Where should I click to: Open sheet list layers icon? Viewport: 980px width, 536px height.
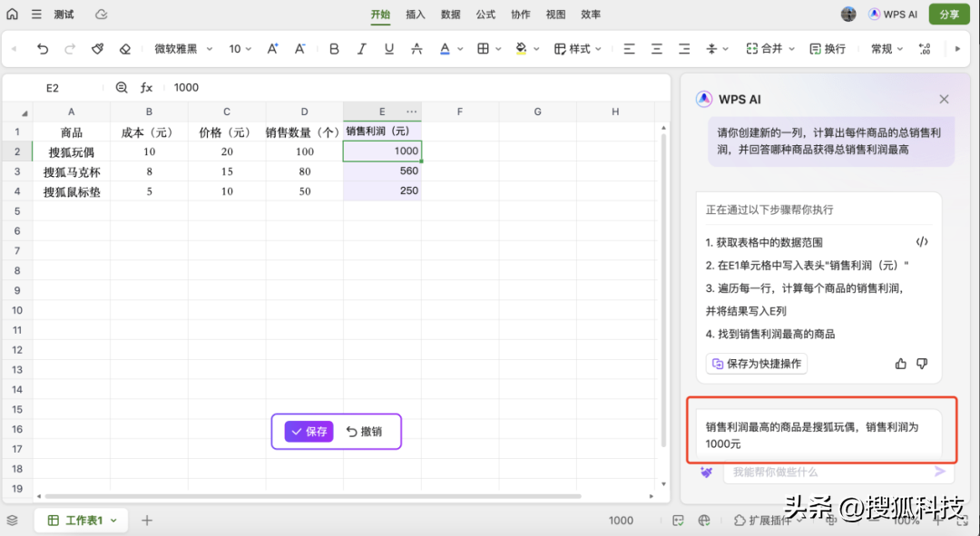(x=13, y=520)
